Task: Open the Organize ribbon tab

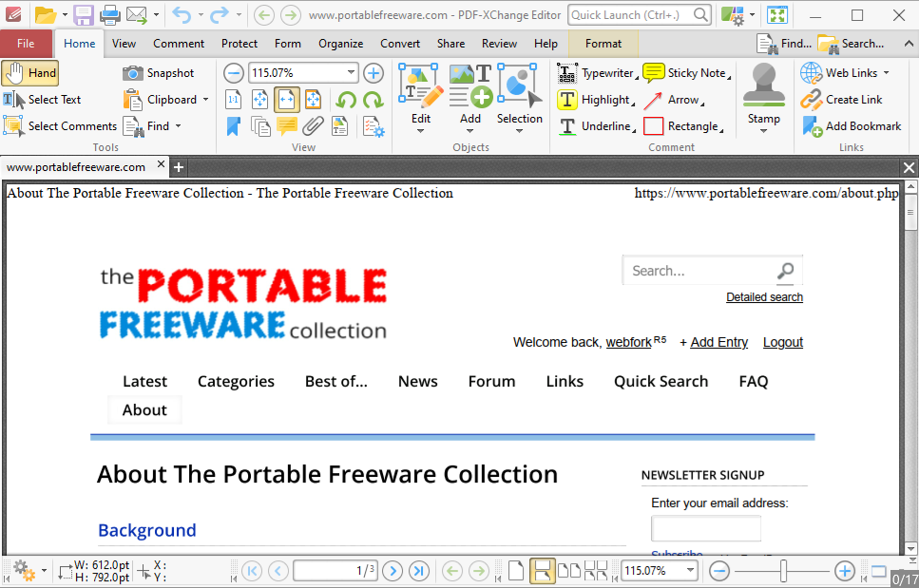Action: pos(340,44)
